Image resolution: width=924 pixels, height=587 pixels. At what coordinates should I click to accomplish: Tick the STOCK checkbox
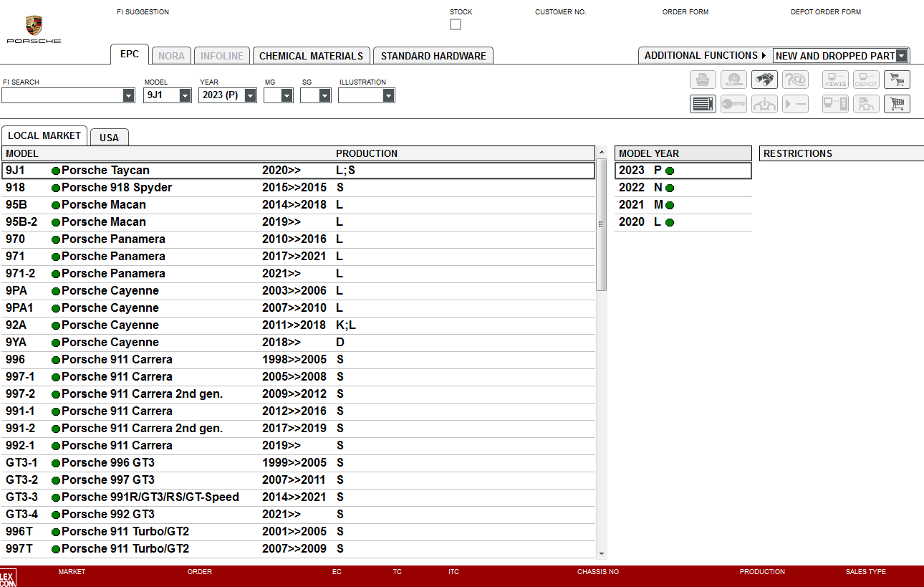[456, 24]
